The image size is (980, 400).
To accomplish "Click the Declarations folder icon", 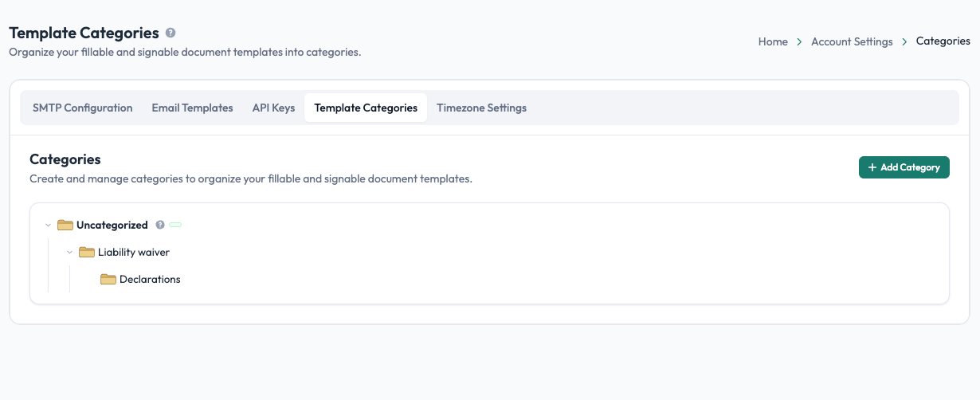I will pos(108,280).
